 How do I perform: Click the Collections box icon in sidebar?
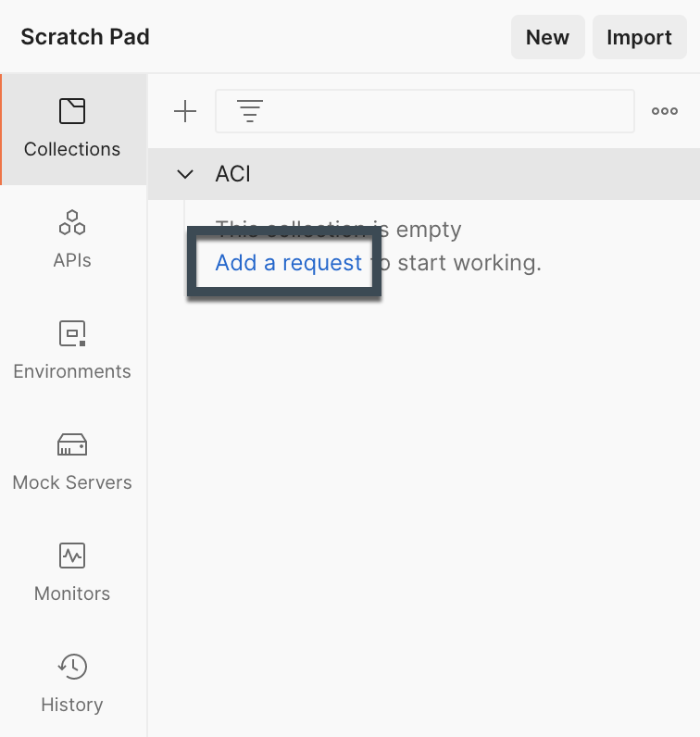tap(72, 111)
